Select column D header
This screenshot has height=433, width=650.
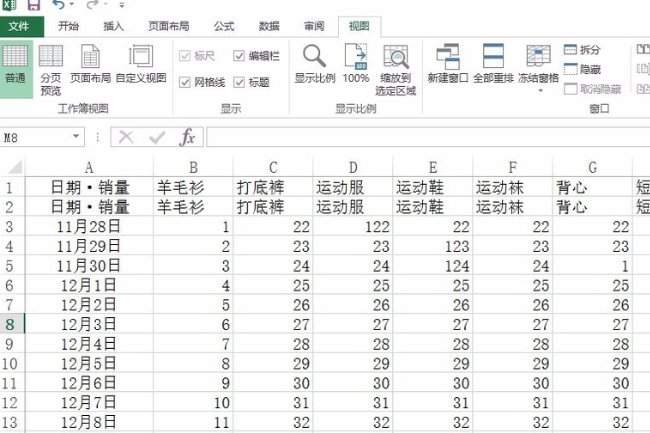353,167
